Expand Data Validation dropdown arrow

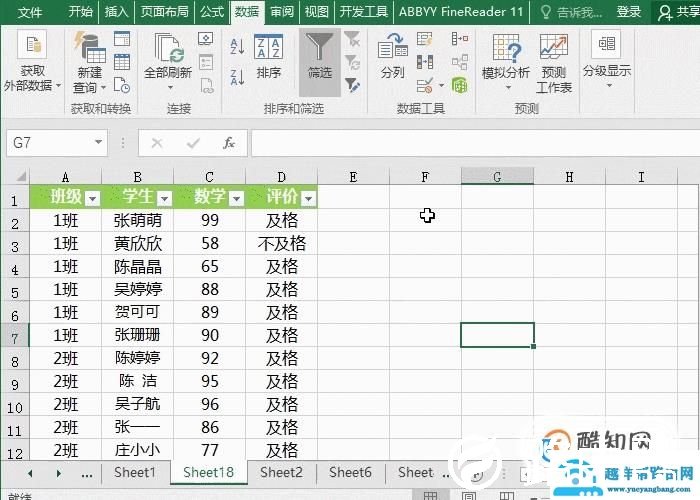point(442,85)
